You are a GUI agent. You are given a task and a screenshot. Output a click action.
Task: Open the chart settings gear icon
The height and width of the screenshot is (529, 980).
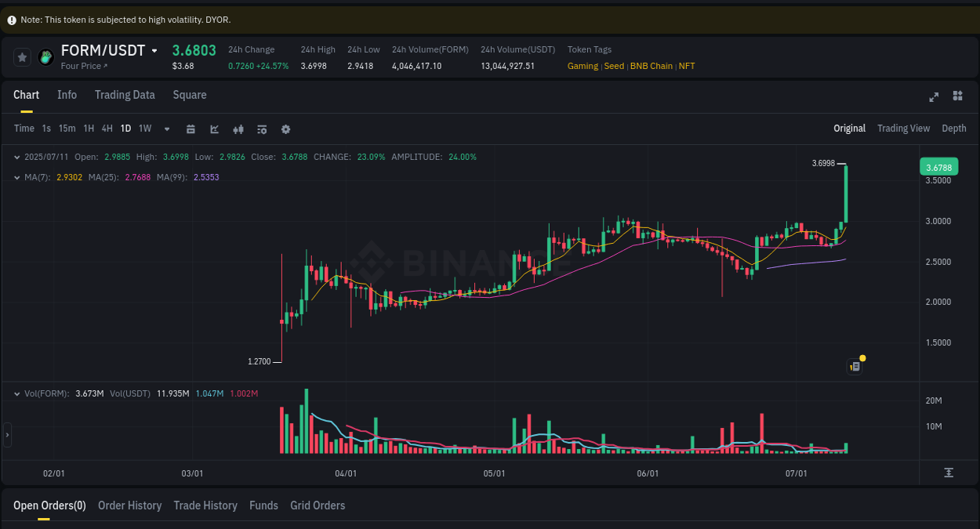(x=285, y=129)
